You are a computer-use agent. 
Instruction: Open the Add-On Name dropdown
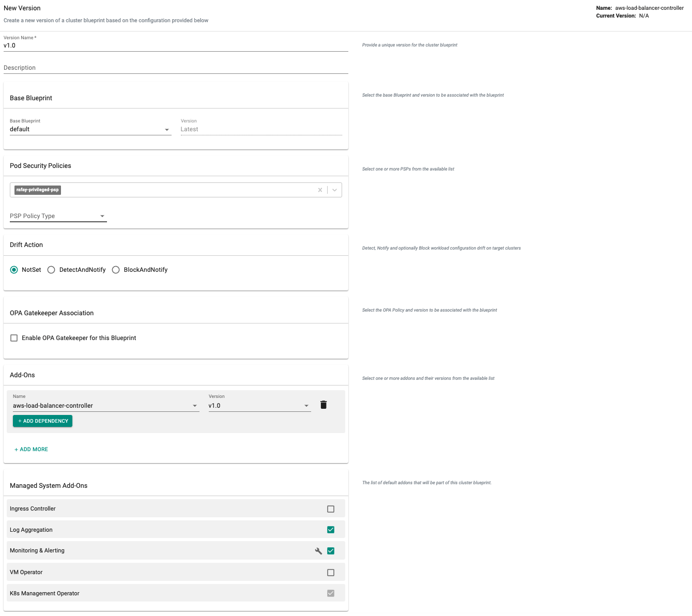pos(105,406)
